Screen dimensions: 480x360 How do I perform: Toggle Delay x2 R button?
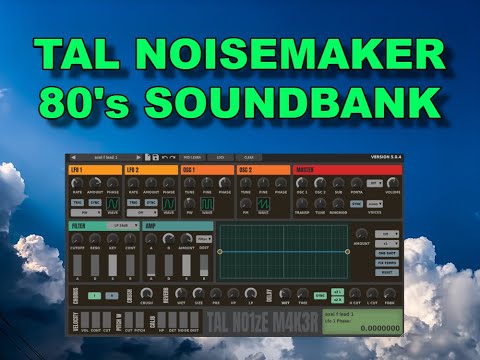click(337, 300)
